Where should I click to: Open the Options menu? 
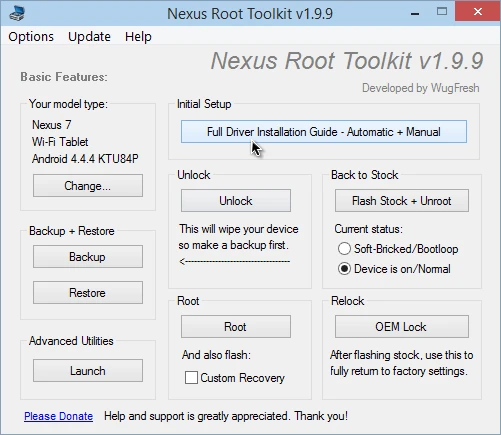tap(31, 37)
